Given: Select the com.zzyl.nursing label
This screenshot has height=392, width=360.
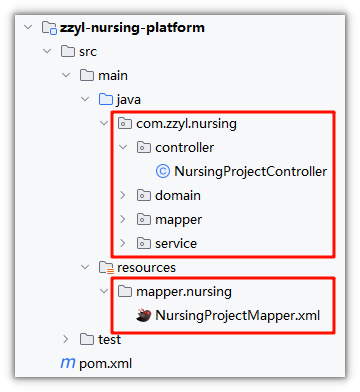Looking at the screenshot, I should (187, 124).
